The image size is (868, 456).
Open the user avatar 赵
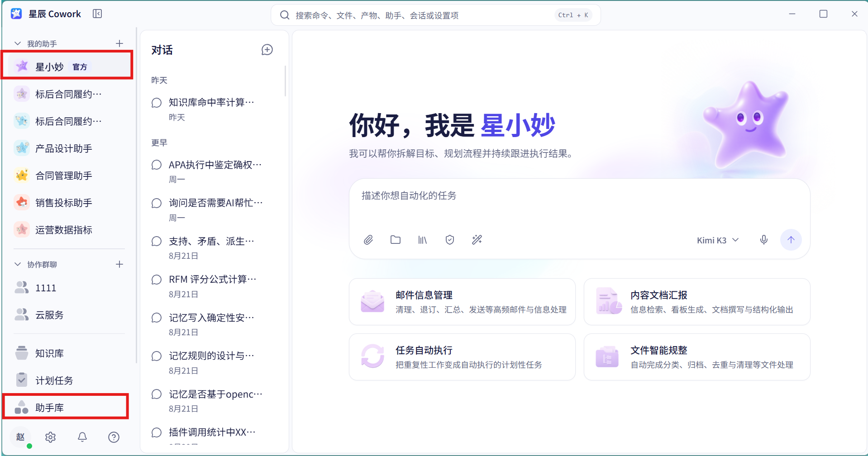click(x=20, y=437)
